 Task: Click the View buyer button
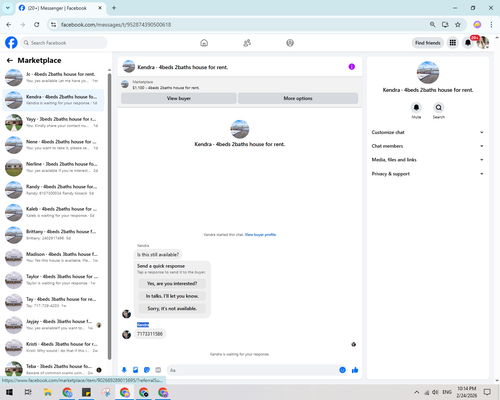pos(179,98)
